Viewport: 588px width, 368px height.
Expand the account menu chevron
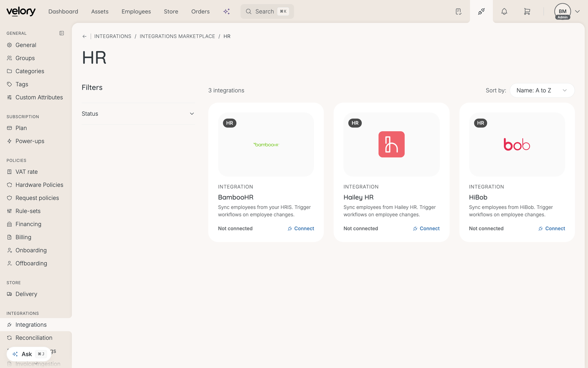577,11
